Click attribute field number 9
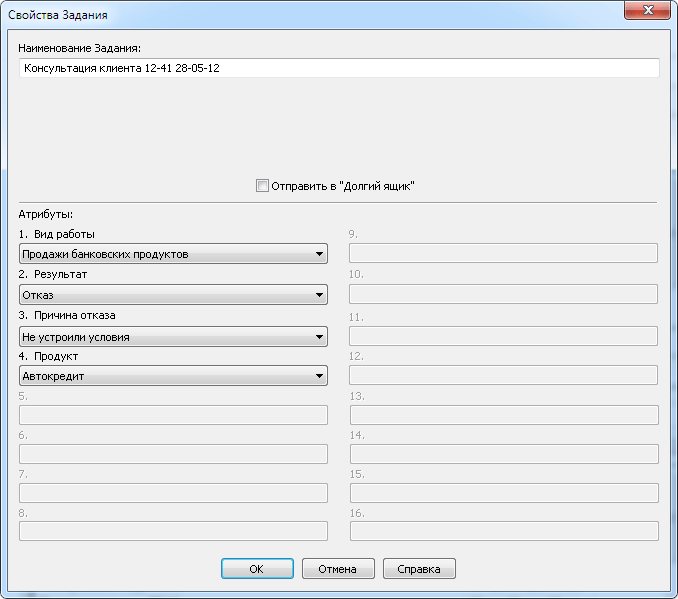The image size is (678, 599). click(503, 253)
